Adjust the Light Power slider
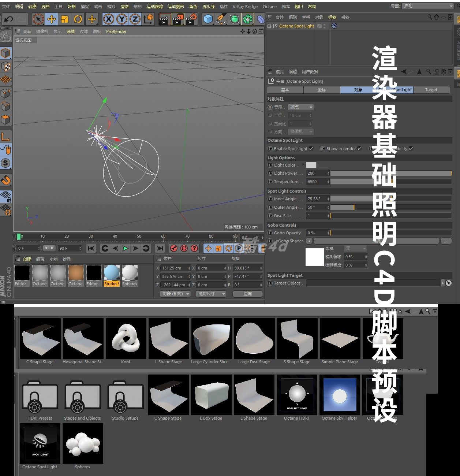The image size is (460, 476). (391, 173)
